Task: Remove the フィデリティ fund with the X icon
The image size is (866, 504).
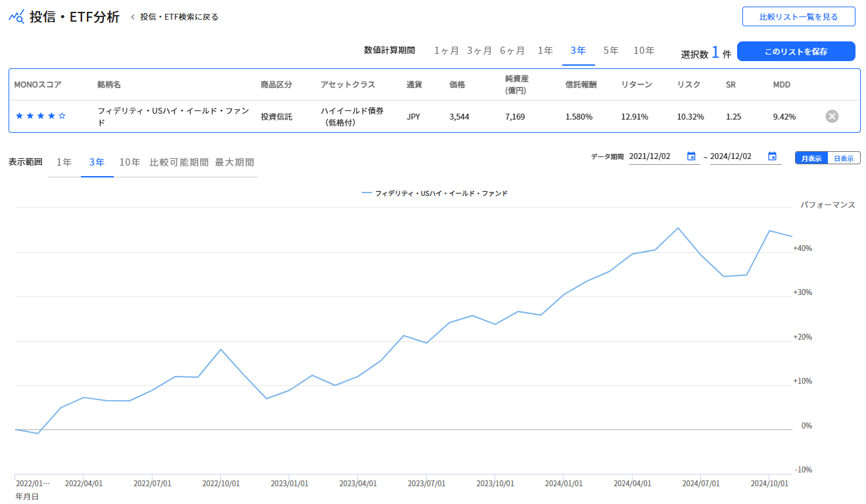Action: point(832,116)
